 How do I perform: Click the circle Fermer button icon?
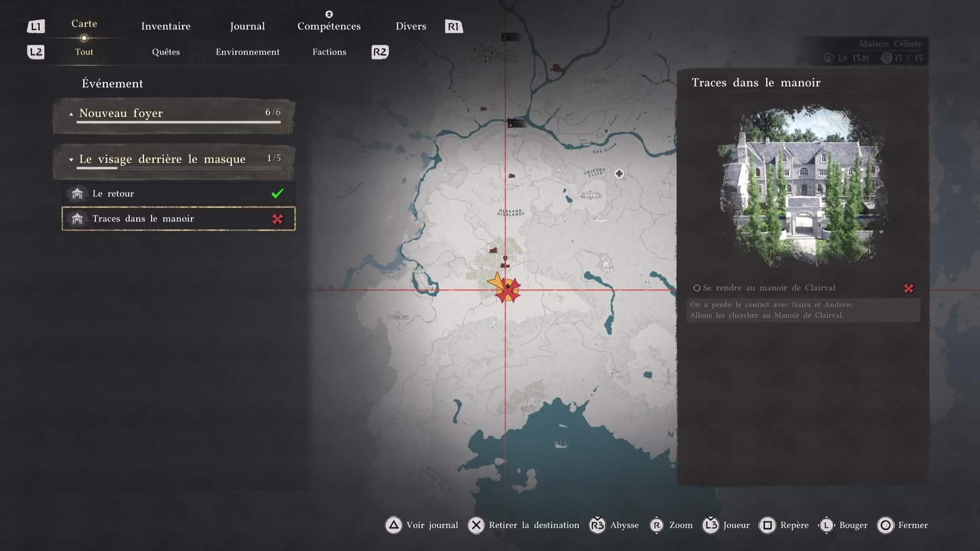pyautogui.click(x=886, y=525)
